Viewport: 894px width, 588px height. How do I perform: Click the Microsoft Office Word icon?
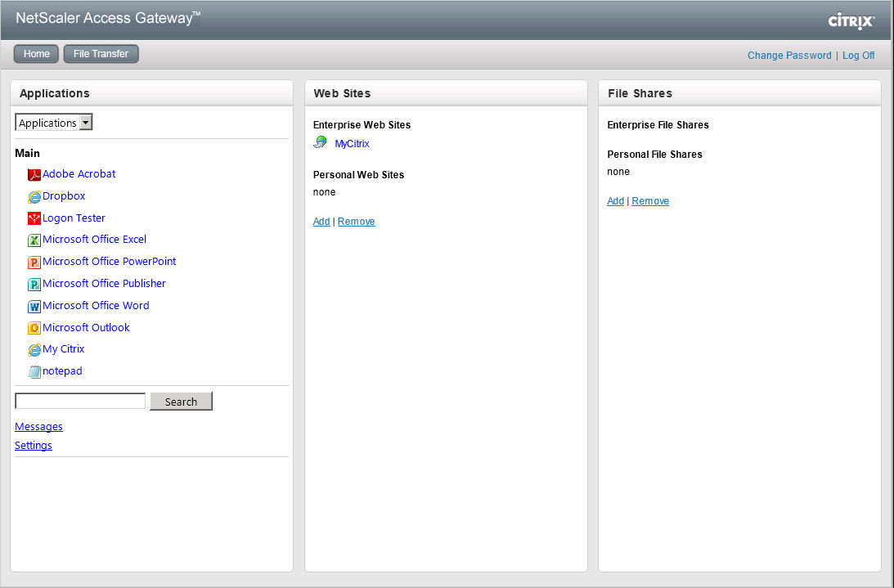pyautogui.click(x=34, y=307)
